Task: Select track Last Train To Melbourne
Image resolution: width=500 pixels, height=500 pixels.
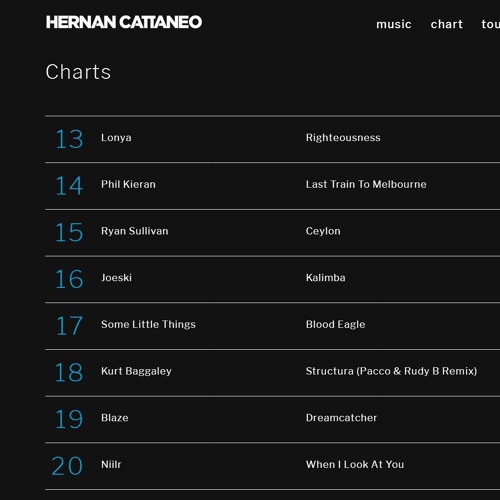Action: [366, 184]
